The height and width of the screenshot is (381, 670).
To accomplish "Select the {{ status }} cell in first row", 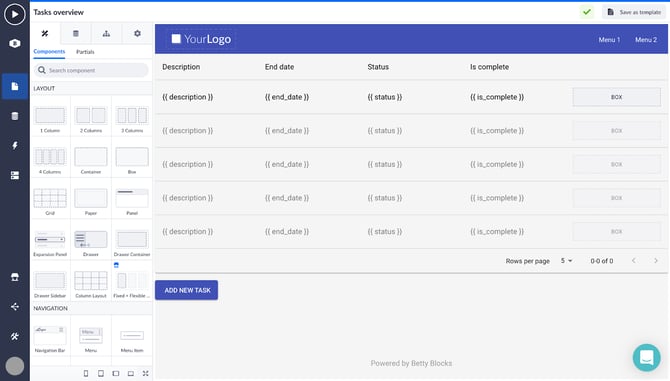I will 385,97.
